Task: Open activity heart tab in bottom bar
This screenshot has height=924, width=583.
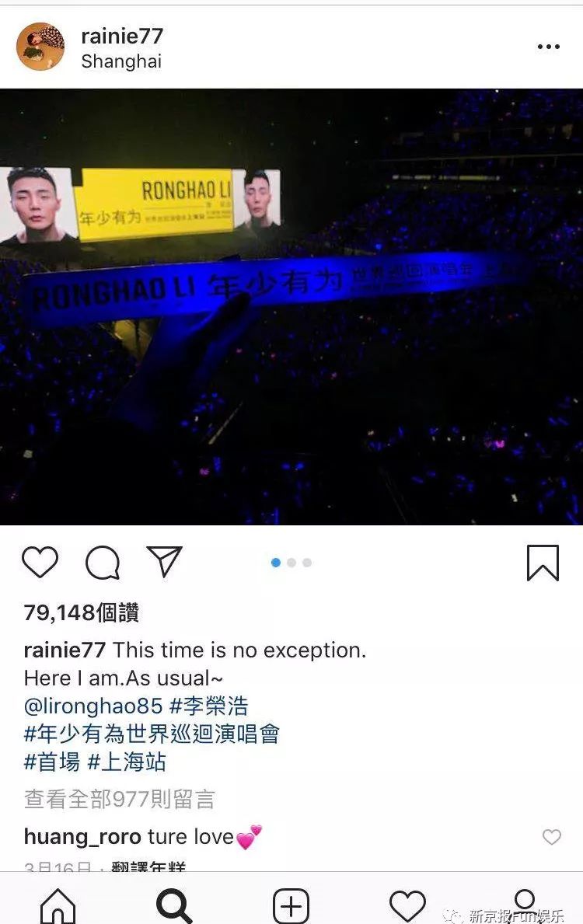Action: point(407,905)
